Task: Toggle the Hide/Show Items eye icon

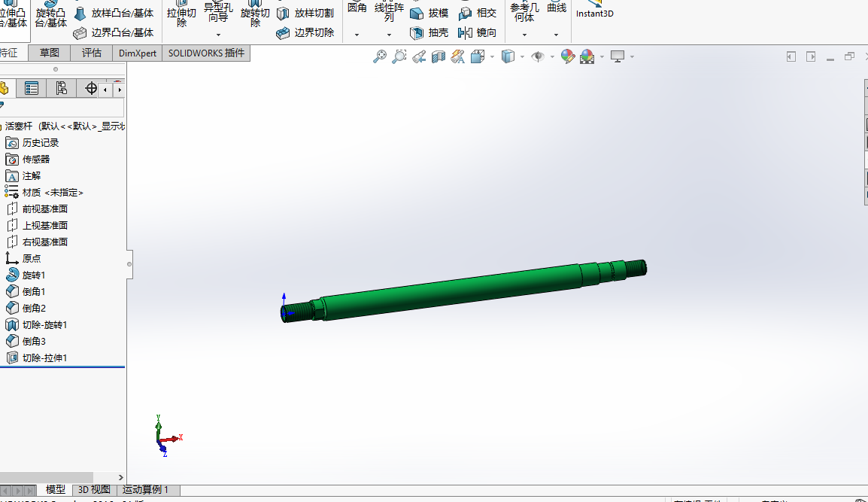Action: click(537, 56)
